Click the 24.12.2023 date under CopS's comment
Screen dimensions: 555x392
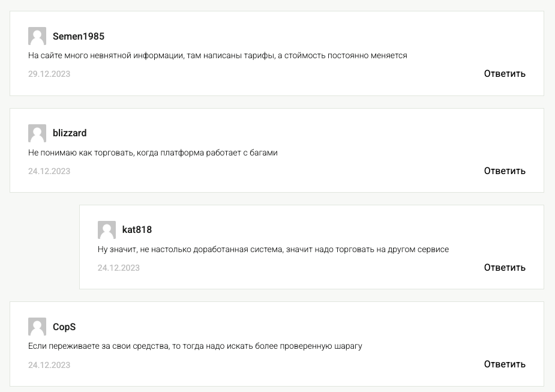[x=49, y=365]
